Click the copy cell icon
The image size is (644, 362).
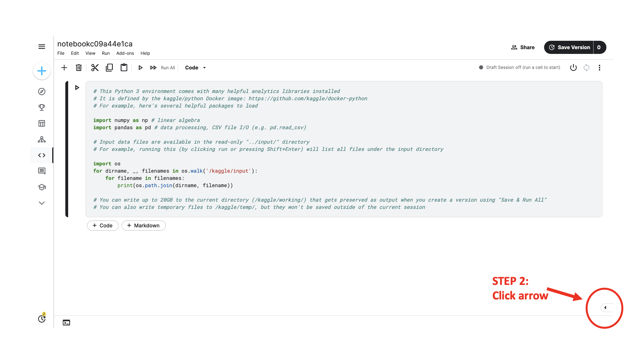(x=109, y=68)
